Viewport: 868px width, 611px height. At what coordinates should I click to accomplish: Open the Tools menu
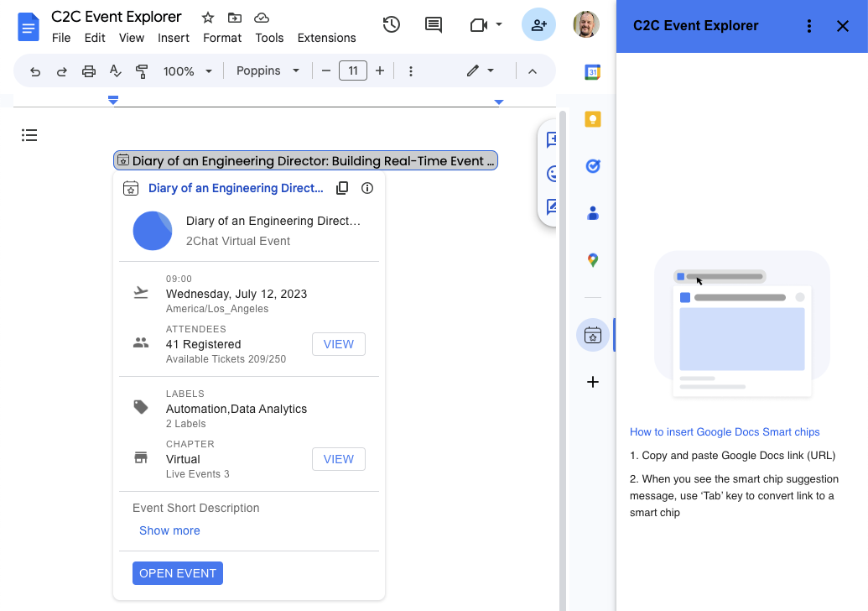269,38
